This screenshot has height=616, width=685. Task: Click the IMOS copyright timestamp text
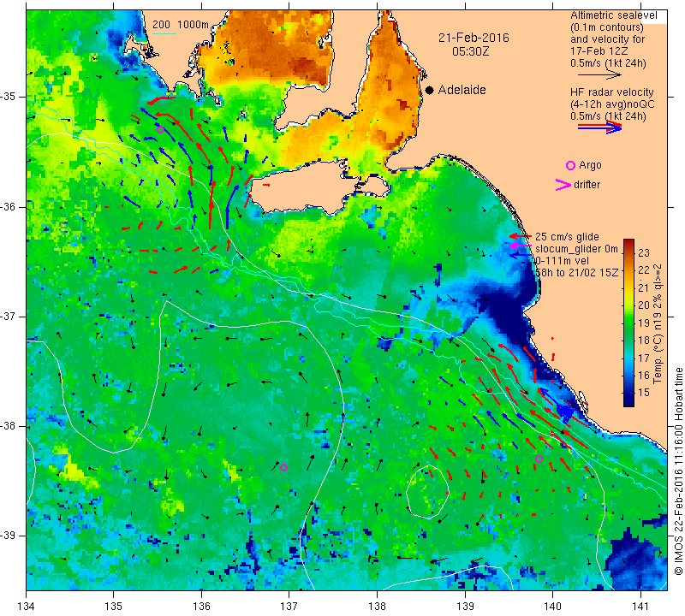click(x=678, y=471)
